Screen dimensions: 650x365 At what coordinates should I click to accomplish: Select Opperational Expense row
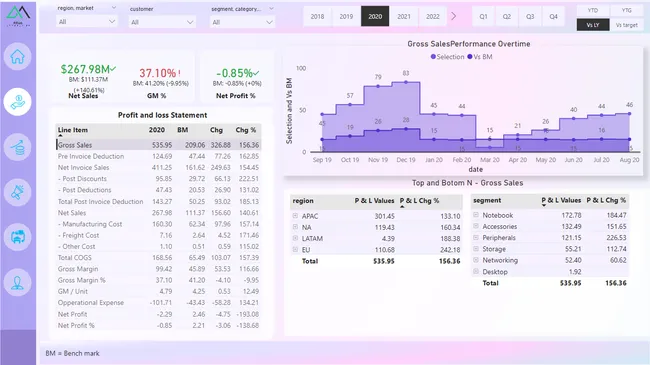coord(158,303)
